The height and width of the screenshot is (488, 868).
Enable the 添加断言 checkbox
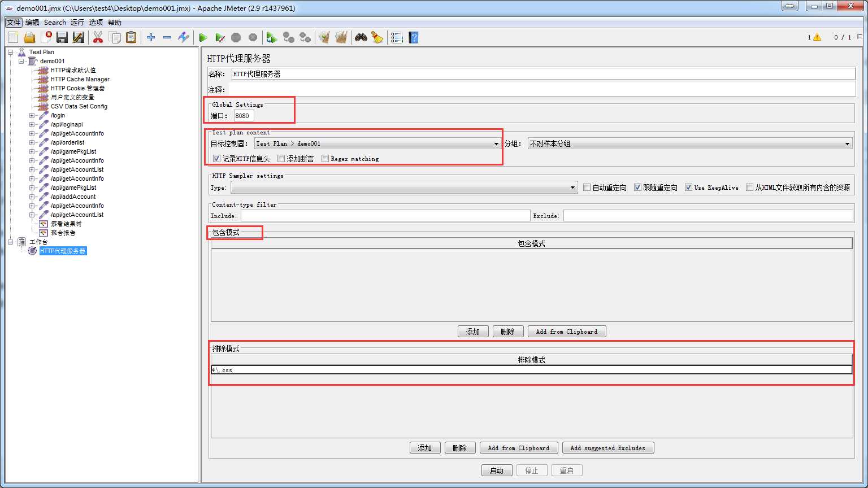(x=281, y=159)
